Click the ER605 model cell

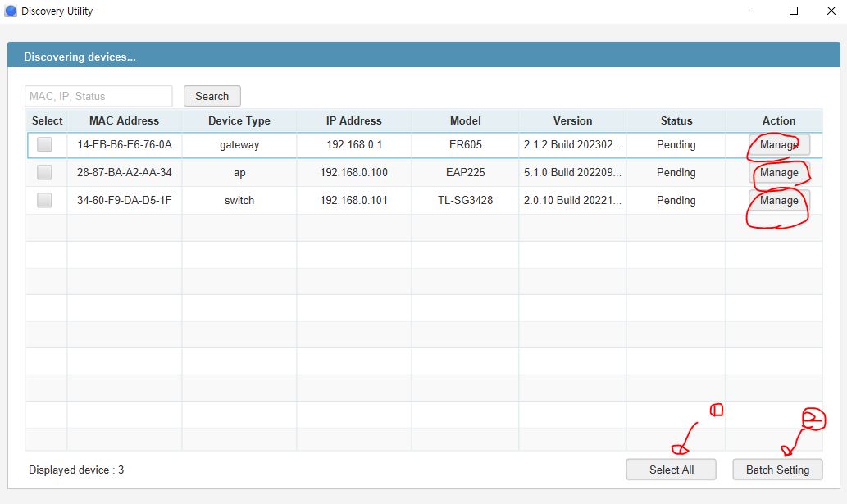[x=465, y=144]
